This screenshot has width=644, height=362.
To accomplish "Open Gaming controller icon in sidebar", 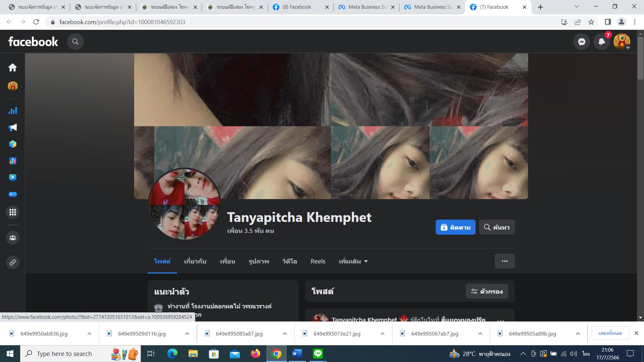I will tap(13, 194).
